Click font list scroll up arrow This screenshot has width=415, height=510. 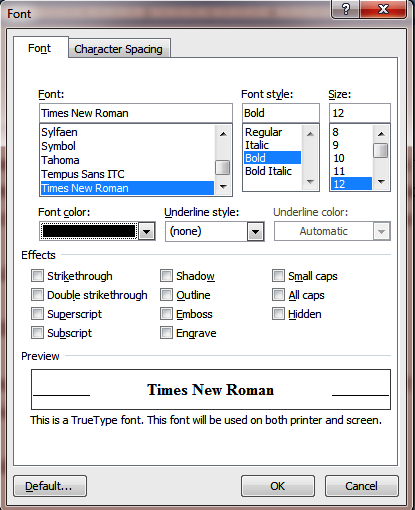click(x=223, y=134)
